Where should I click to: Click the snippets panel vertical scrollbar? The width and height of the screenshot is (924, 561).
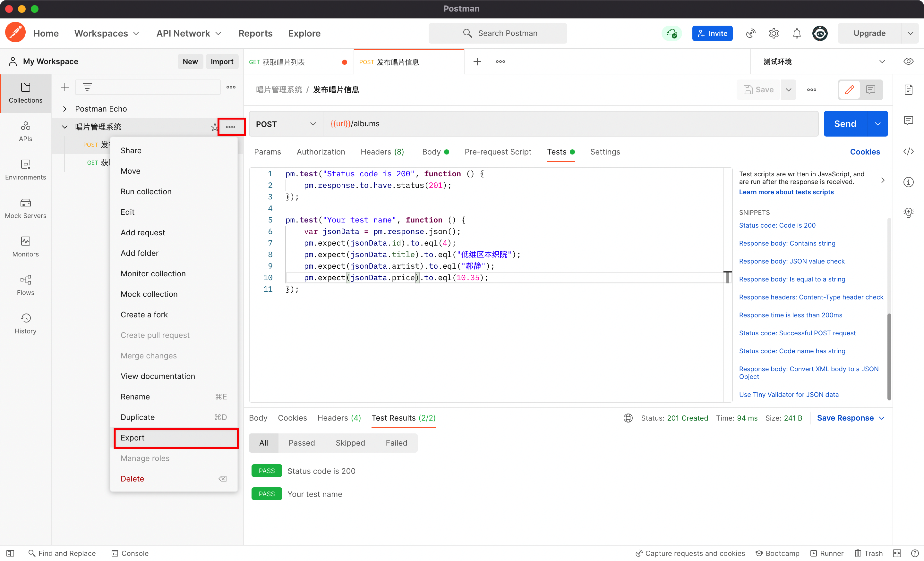point(889,356)
